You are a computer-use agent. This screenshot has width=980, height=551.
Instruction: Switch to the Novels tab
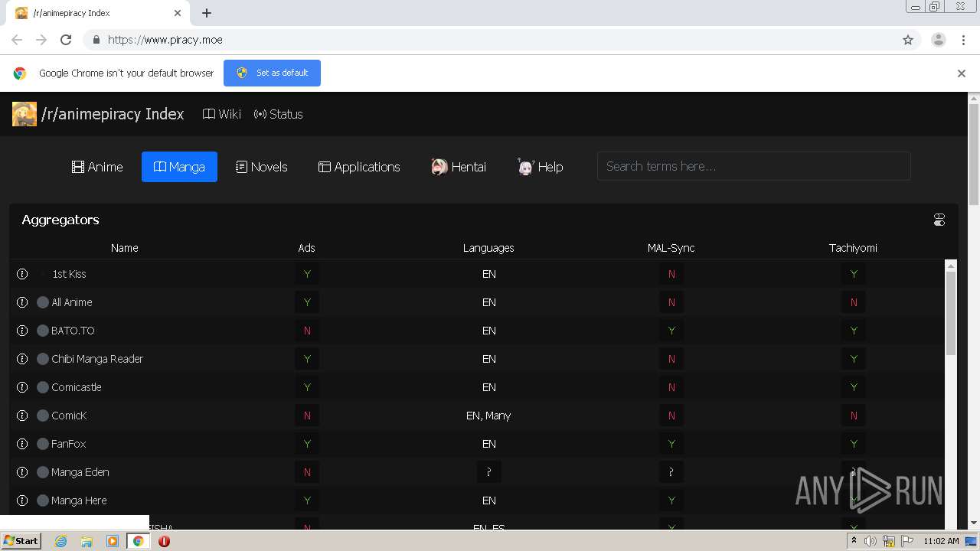point(262,167)
